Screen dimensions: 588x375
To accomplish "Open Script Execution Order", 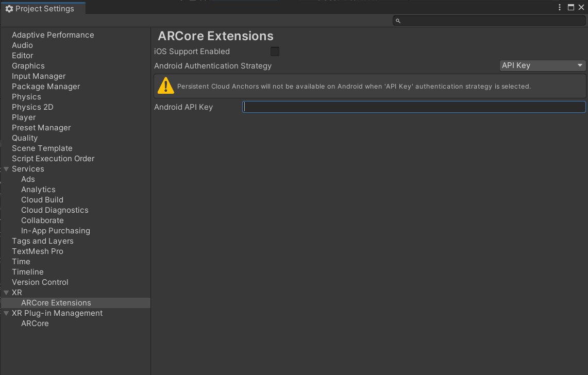I will [x=53, y=159].
